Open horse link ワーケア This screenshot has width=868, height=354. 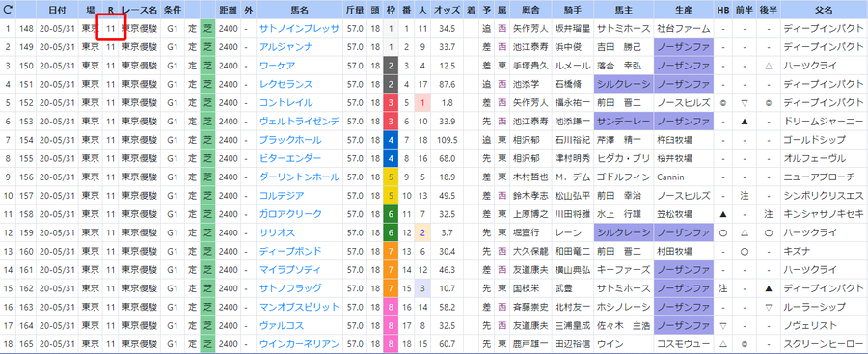pos(278,66)
